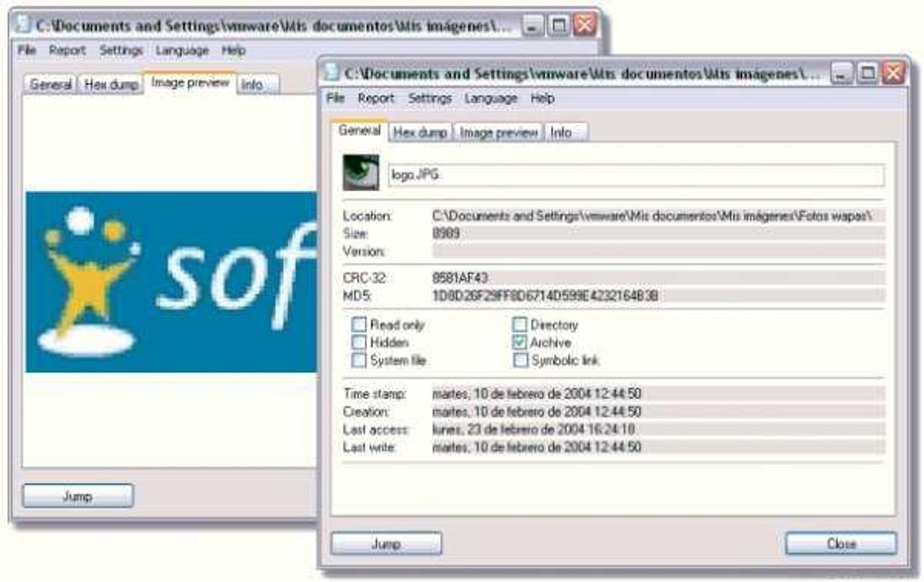
Task: Click the logo.JPG file name field
Action: pyautogui.click(x=636, y=175)
